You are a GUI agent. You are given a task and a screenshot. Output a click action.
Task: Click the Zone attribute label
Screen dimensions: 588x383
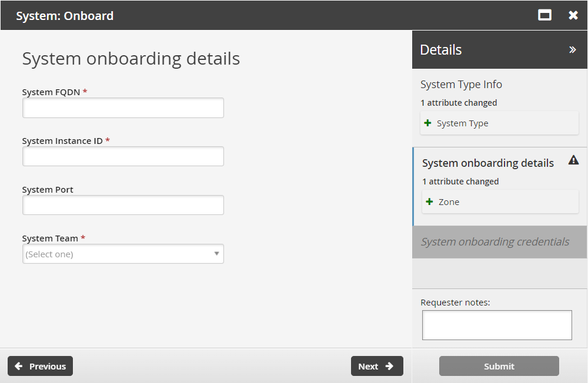[449, 201]
